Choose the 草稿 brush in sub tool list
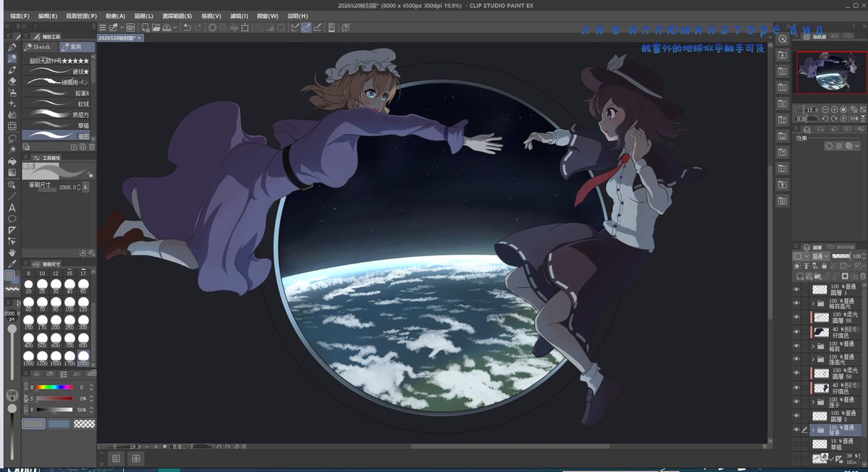The image size is (868, 472). coord(57,126)
